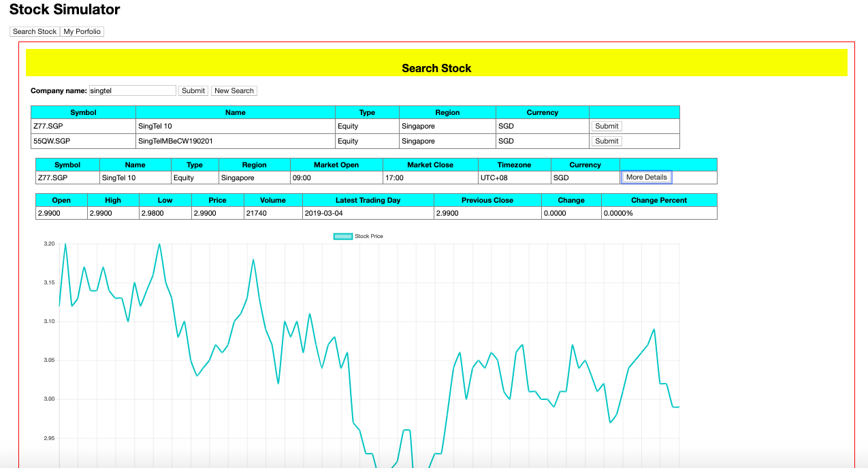Click the Stock Simulator page heading
The width and height of the screenshot is (868, 468).
pos(65,10)
